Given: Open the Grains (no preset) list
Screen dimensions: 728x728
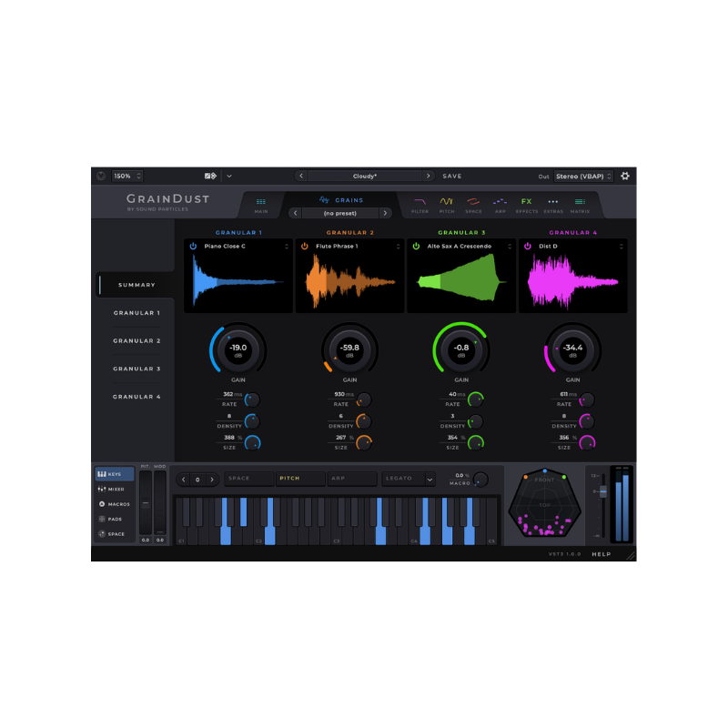Looking at the screenshot, I should pos(339,213).
